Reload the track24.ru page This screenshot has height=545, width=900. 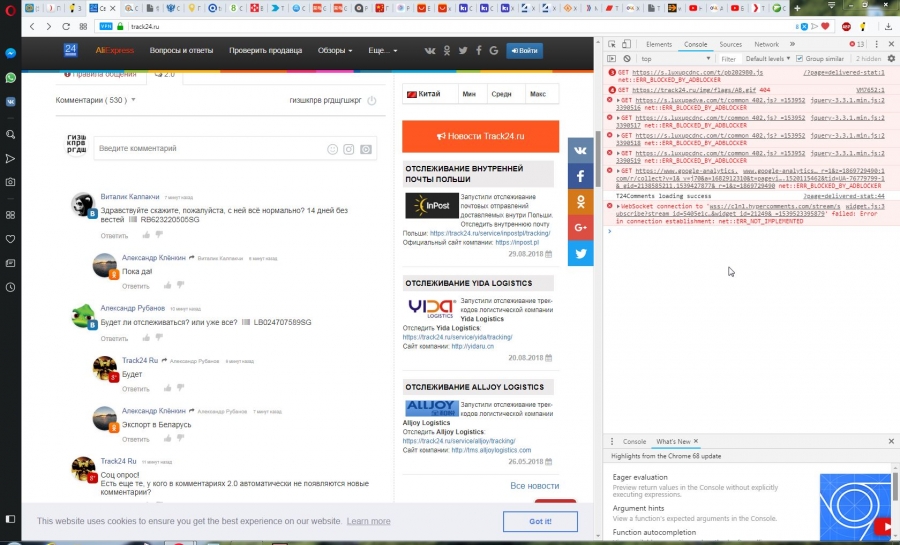(66, 26)
